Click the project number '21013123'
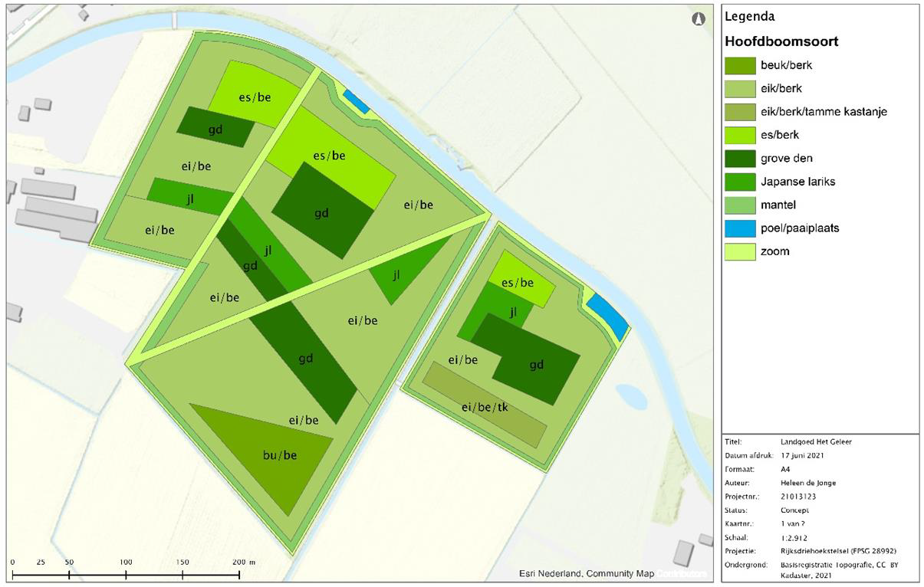This screenshot has height=587, width=924. click(x=797, y=497)
